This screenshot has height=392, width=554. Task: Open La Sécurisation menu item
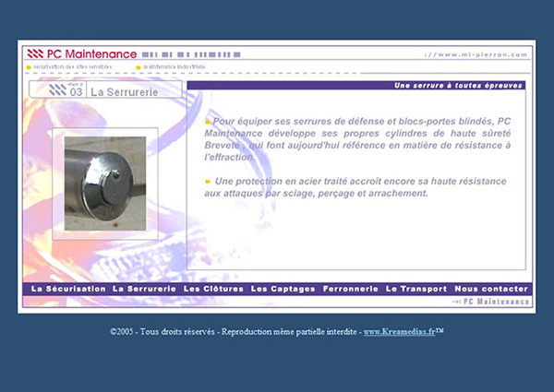68,289
